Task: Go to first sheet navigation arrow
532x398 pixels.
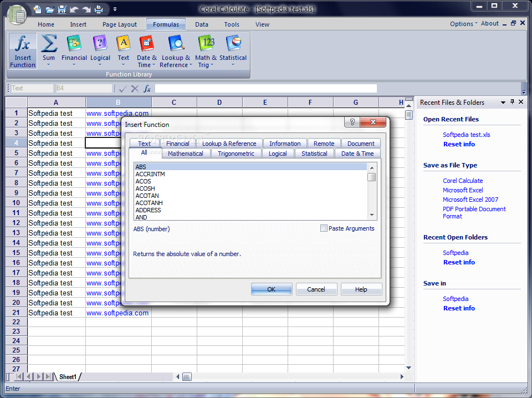Action: [x=19, y=376]
